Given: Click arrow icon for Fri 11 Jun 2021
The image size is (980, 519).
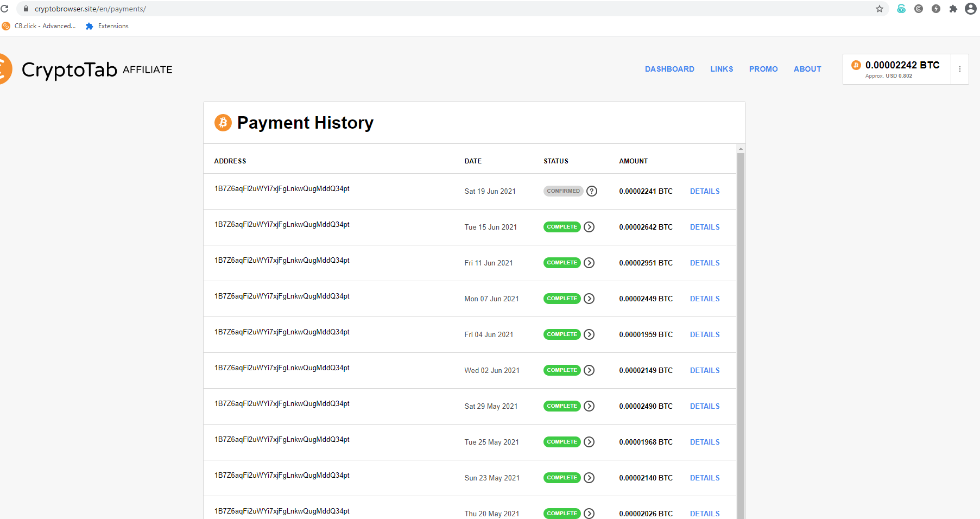Looking at the screenshot, I should (589, 263).
